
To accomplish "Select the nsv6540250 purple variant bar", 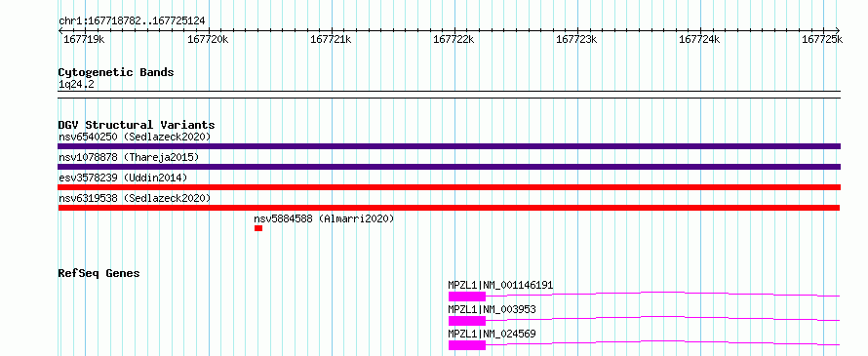I will [x=449, y=146].
